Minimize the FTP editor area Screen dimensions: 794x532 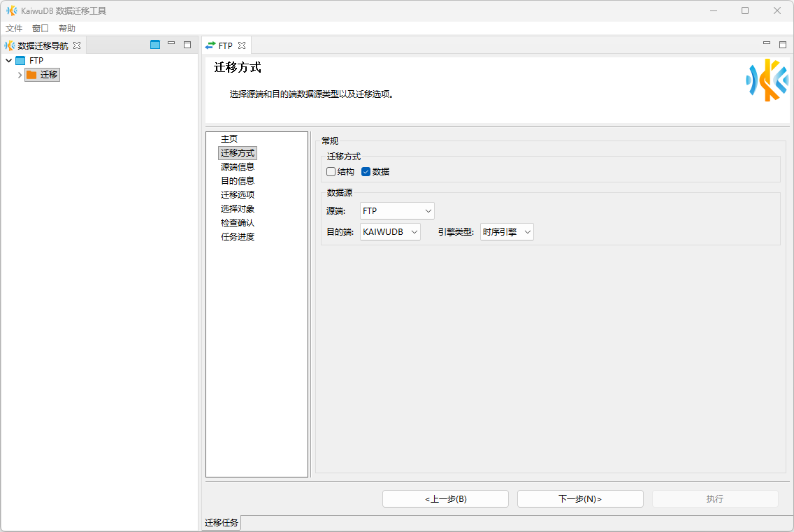[x=767, y=44]
